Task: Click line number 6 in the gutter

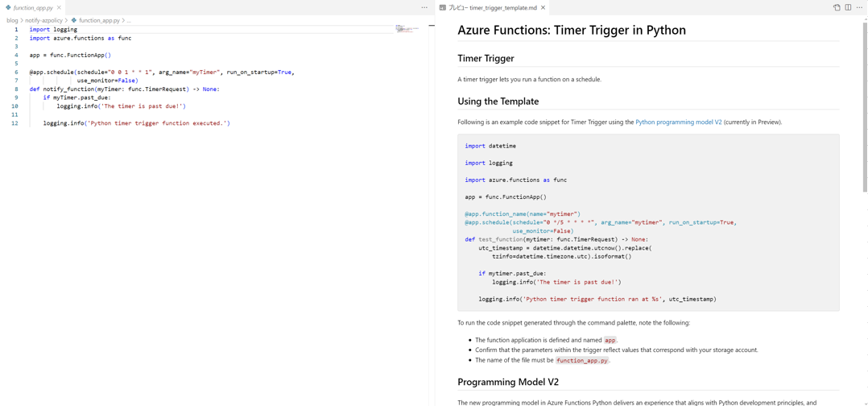Action: tap(16, 72)
